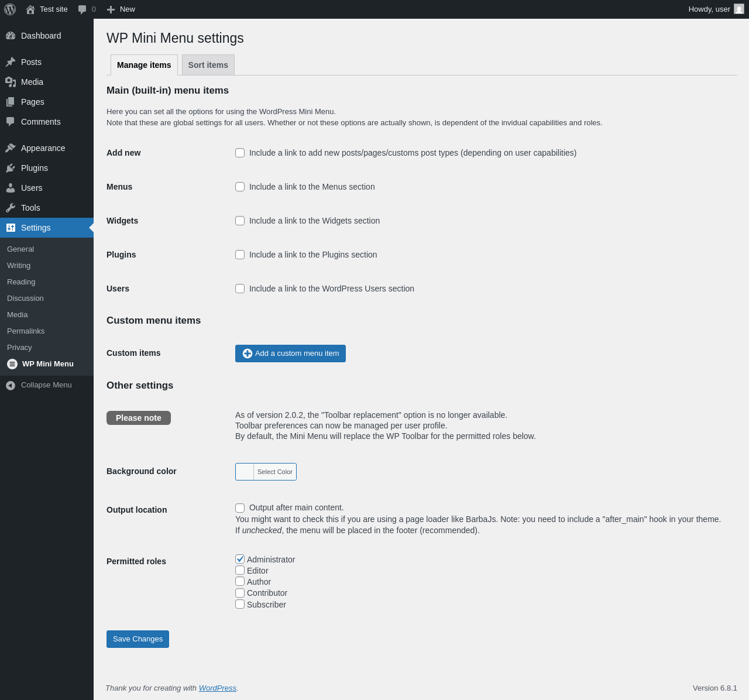Click the Please note badge
749x700 pixels.
(139, 418)
